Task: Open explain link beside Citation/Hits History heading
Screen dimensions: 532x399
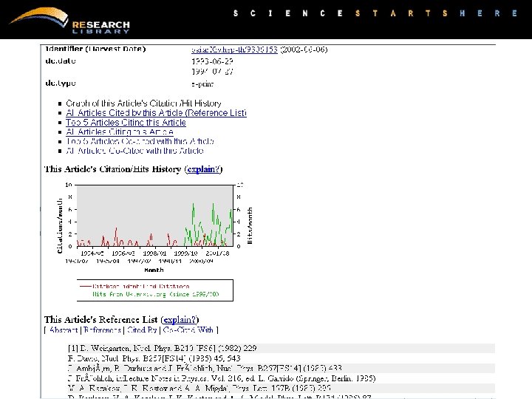Action: coord(204,169)
